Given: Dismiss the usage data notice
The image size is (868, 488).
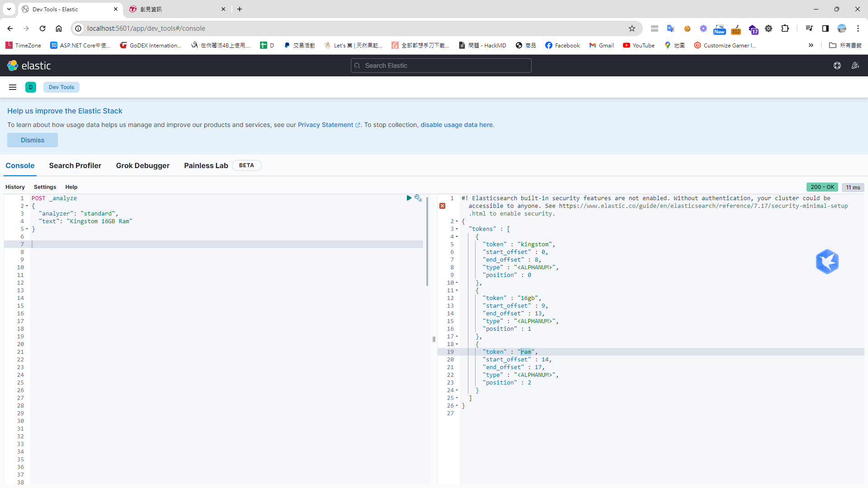Looking at the screenshot, I should click(33, 140).
